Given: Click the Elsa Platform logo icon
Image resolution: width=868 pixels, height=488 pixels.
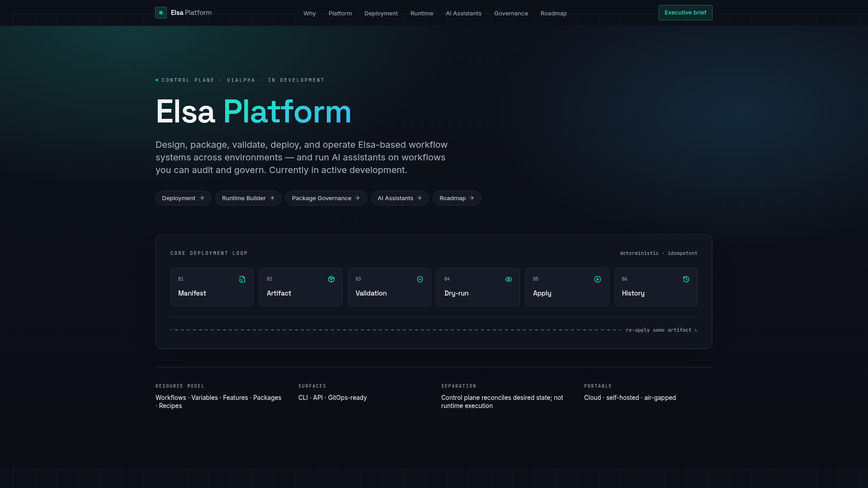Looking at the screenshot, I should pyautogui.click(x=161, y=13).
